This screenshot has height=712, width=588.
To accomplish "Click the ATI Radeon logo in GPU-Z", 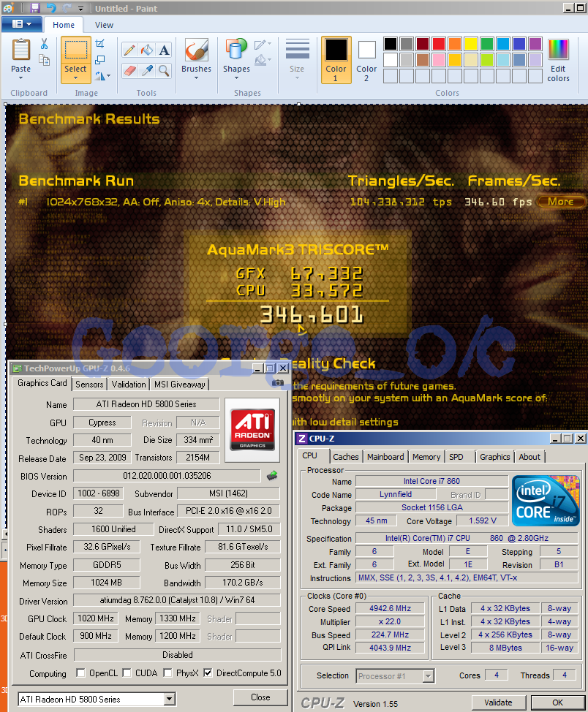I will (x=252, y=430).
